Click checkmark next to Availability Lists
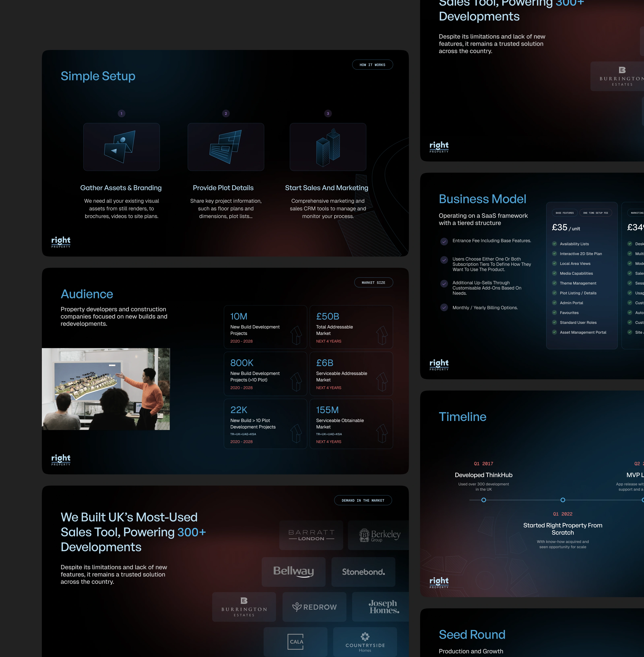This screenshot has width=644, height=657. (554, 244)
